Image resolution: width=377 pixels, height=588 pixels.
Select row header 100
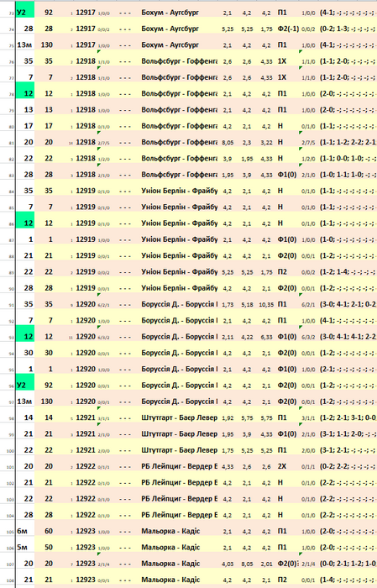pos(10,450)
